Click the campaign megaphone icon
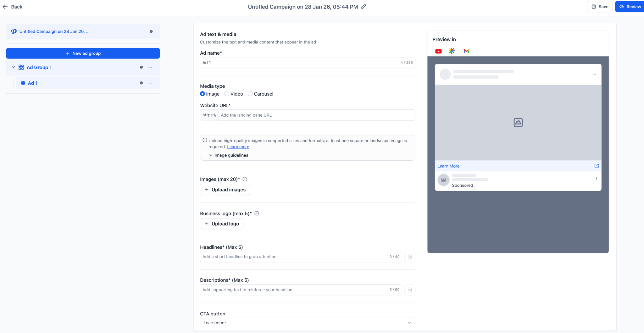This screenshot has width=644, height=333. pos(14,31)
